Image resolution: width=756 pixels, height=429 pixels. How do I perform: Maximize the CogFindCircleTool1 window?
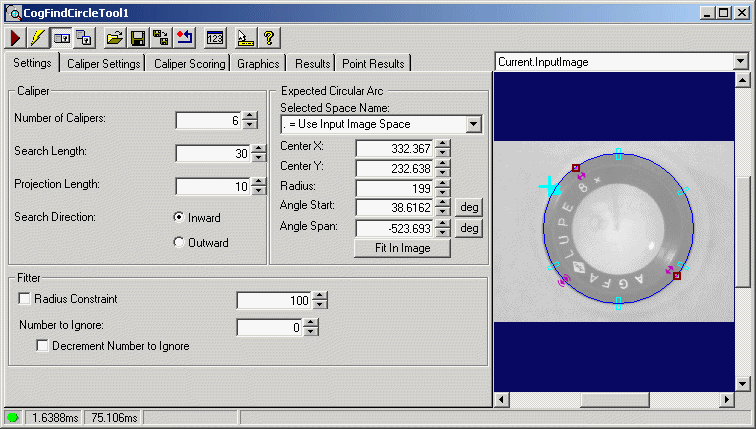click(724, 13)
